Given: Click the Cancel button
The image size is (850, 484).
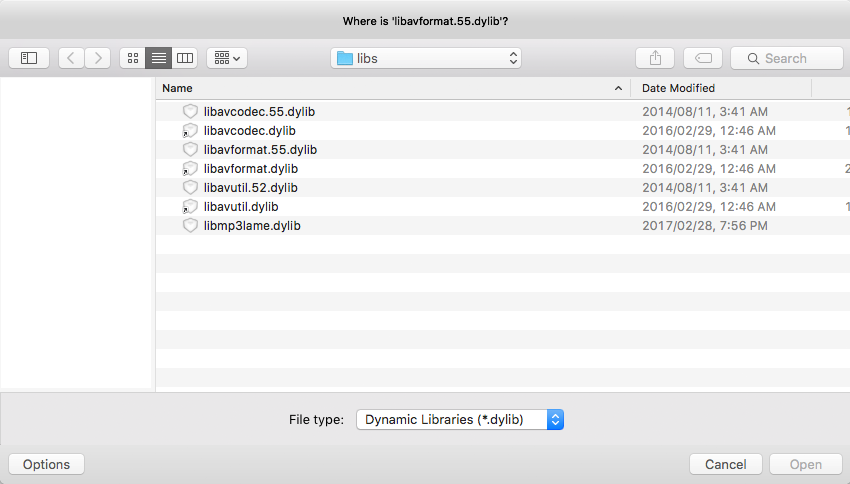Looking at the screenshot, I should pyautogui.click(x=725, y=464).
